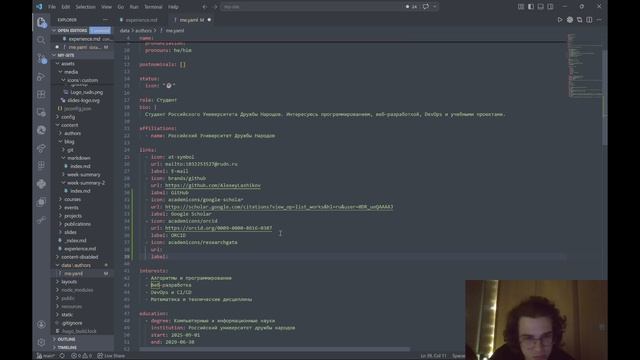Click the problems errors and warnings indicator
Screen dimensions: 640x360
tap(82, 356)
